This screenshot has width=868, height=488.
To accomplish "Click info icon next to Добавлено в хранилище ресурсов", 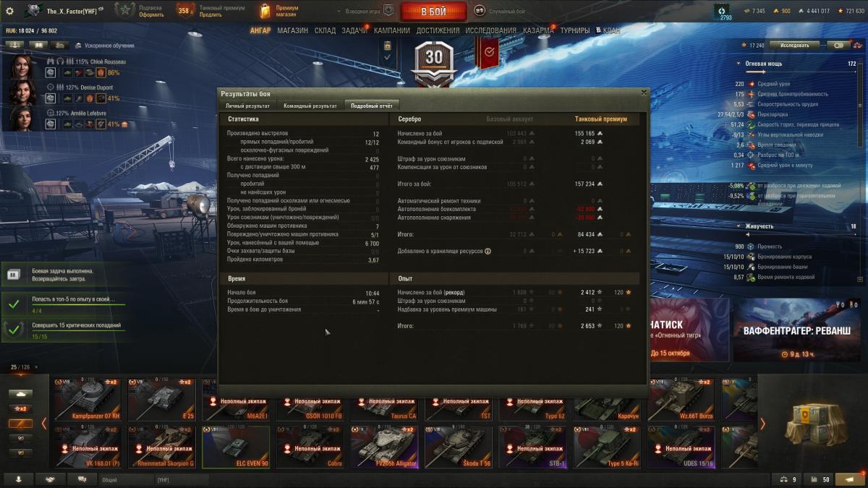I will (488, 252).
